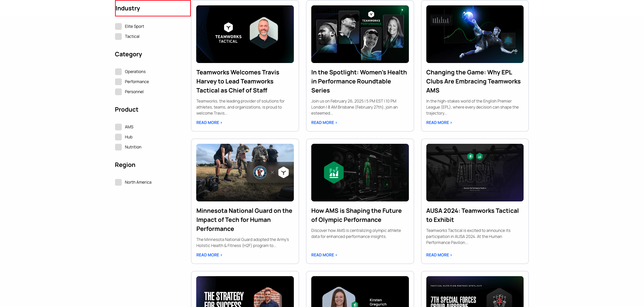The height and width of the screenshot is (307, 644).
Task: Enable the AMS product filter
Action: [x=118, y=127]
